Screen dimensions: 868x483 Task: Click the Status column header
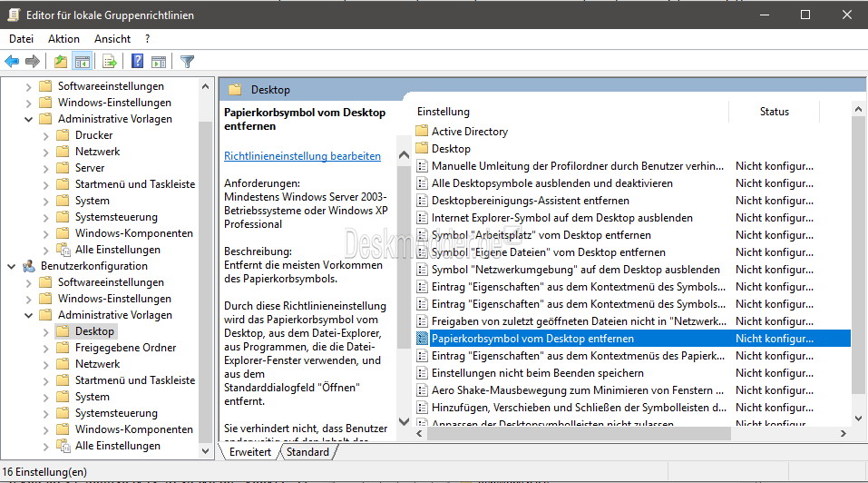[774, 112]
